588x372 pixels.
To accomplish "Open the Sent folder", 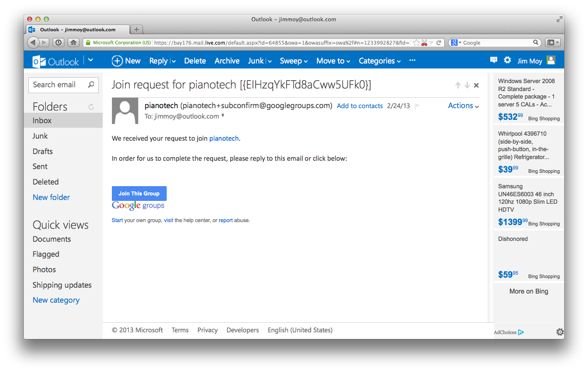I will coord(40,167).
